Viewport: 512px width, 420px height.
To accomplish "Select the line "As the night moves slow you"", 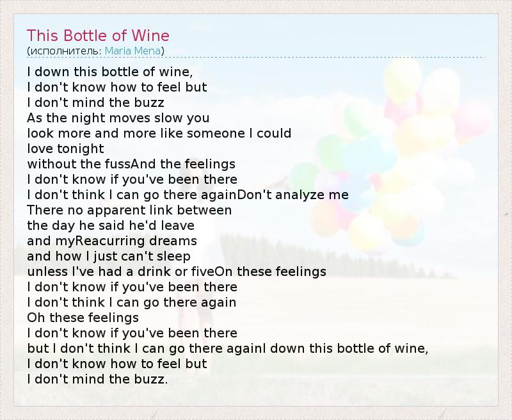I will [x=118, y=118].
